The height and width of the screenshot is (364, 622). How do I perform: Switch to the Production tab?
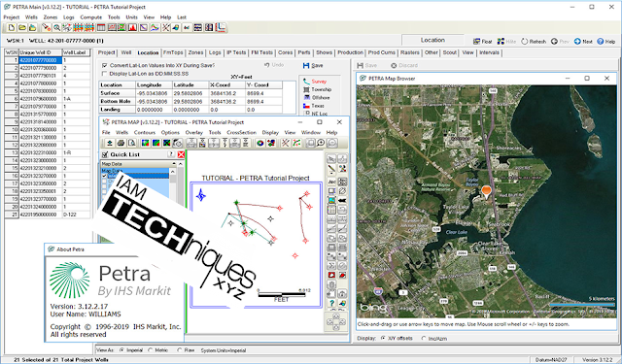pos(350,52)
